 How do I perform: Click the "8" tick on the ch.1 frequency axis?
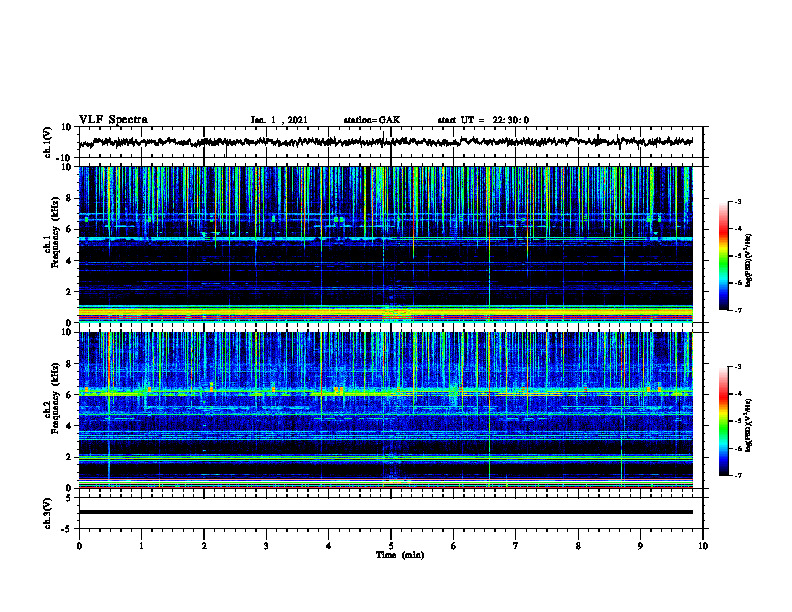tap(70, 198)
